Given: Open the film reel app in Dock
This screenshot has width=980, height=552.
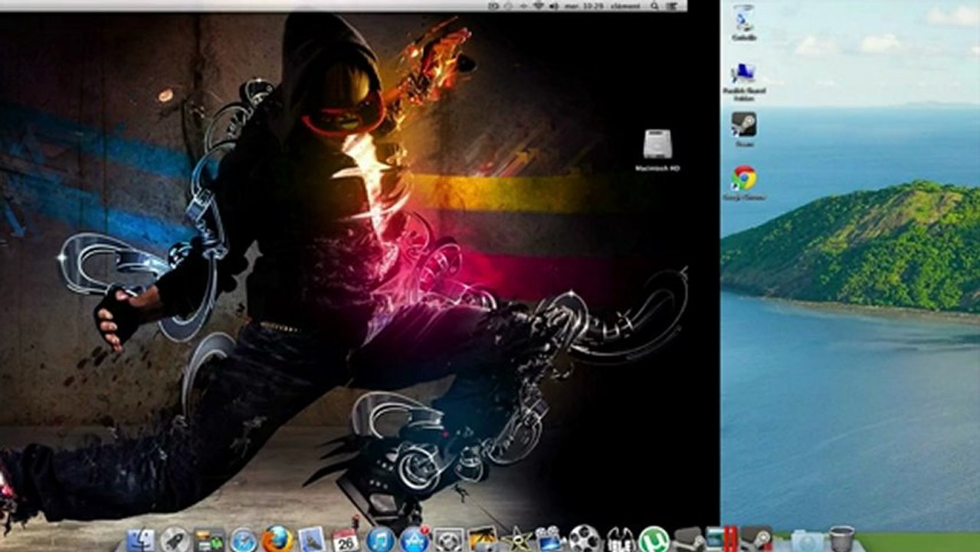Looking at the screenshot, I should (x=585, y=539).
